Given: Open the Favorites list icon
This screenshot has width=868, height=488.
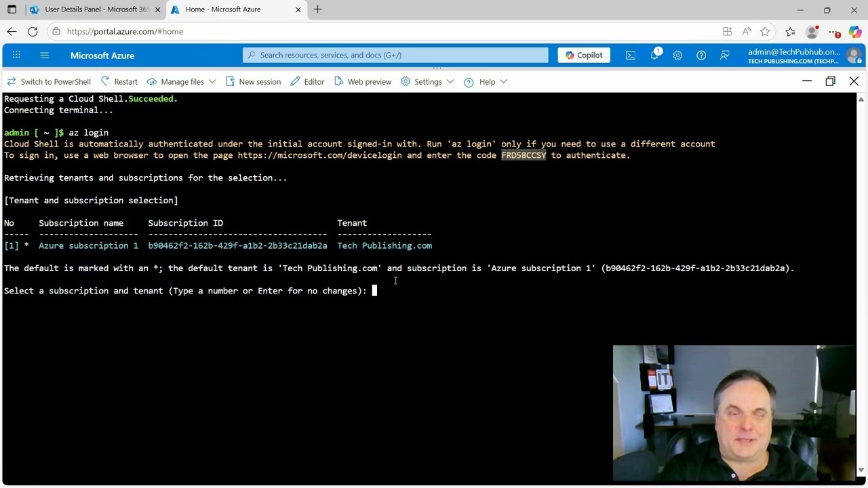Looking at the screenshot, I should click(x=790, y=31).
